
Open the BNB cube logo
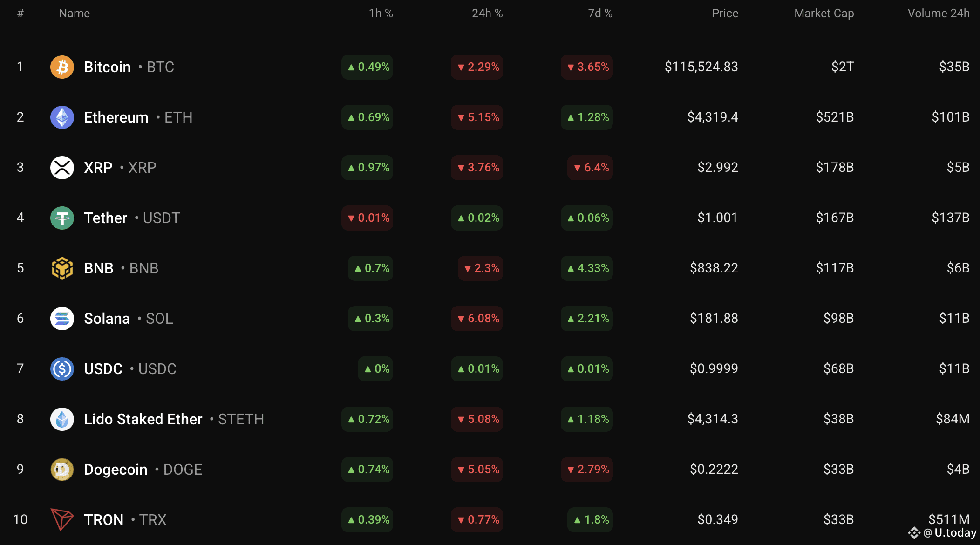[x=62, y=268]
